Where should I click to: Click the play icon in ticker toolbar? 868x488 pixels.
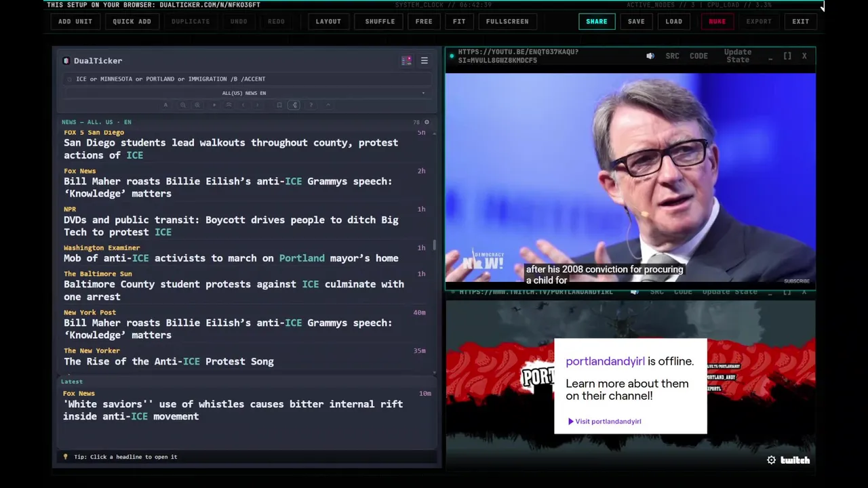click(x=214, y=105)
